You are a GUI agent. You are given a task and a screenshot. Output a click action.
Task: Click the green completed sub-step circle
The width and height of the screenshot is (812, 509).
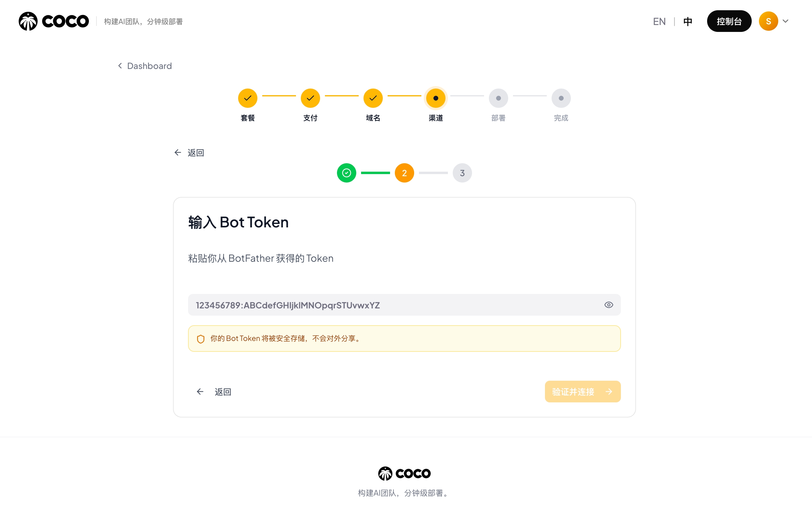(346, 173)
